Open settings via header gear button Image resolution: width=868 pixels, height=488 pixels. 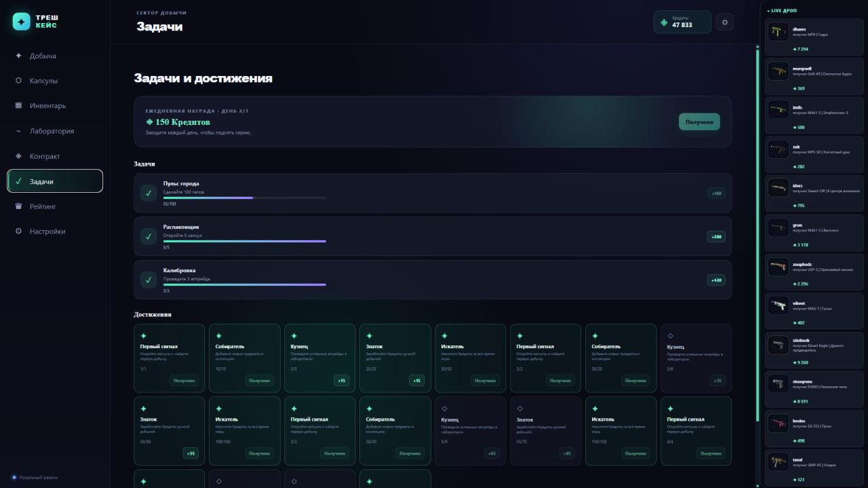[x=725, y=22]
